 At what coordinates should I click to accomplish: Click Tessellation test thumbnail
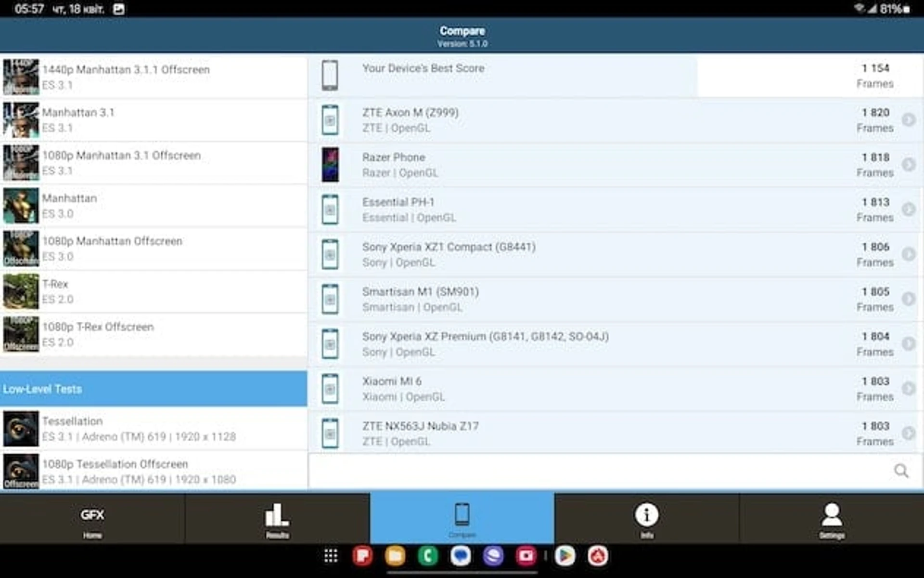click(x=21, y=429)
